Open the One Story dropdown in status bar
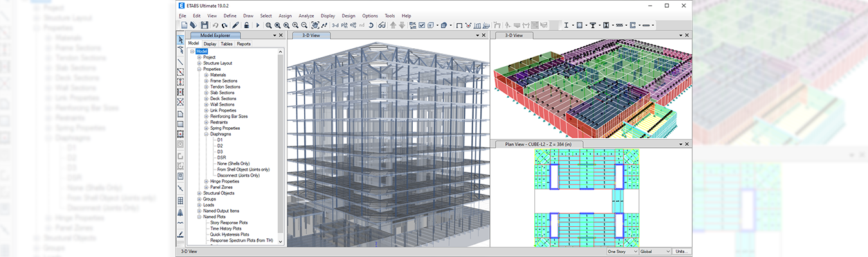This screenshot has height=257, width=868. 622,252
